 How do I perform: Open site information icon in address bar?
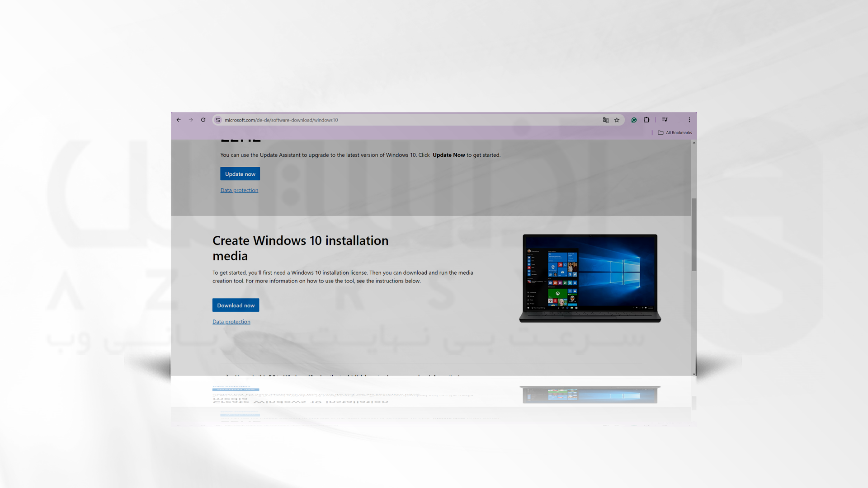[218, 120]
